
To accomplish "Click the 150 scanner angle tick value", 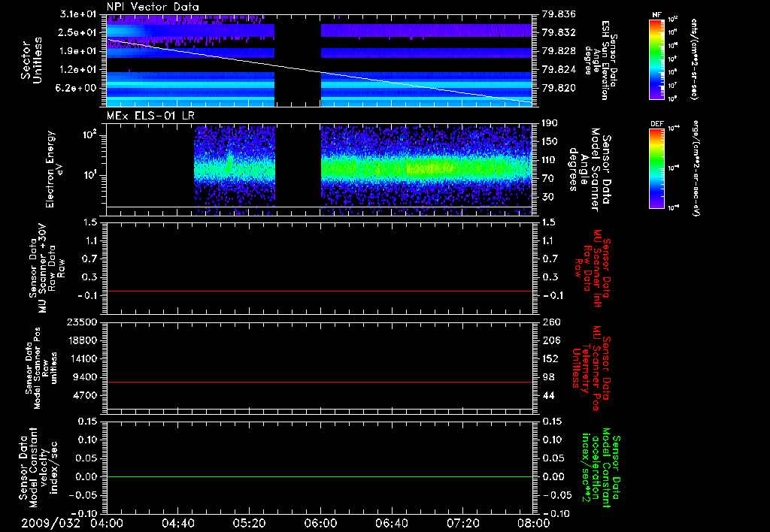I will tap(550, 142).
